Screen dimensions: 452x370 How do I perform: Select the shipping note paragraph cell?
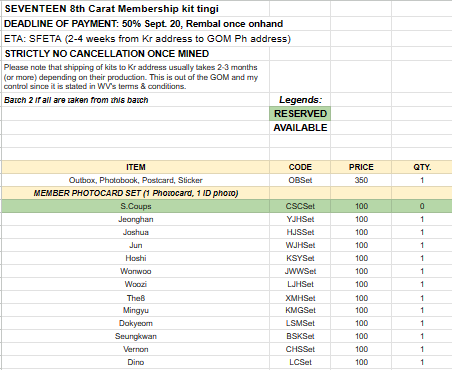click(136, 77)
